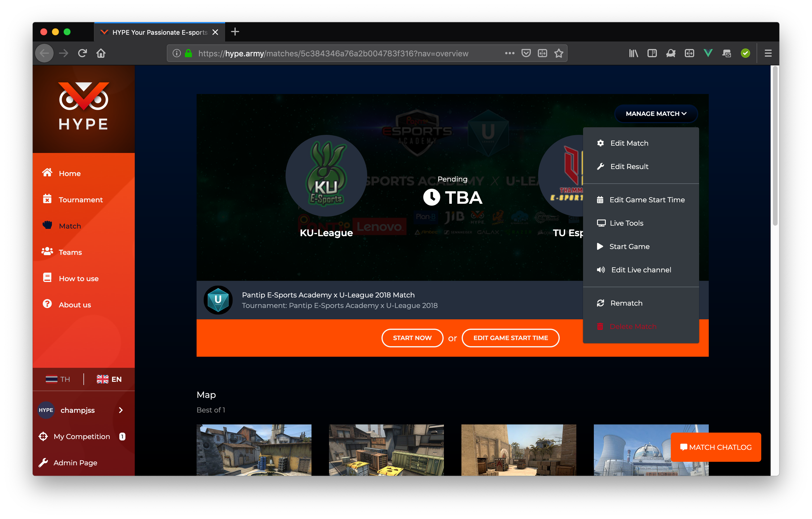Image resolution: width=812 pixels, height=519 pixels.
Task: Click the browser Home button
Action: click(x=101, y=53)
